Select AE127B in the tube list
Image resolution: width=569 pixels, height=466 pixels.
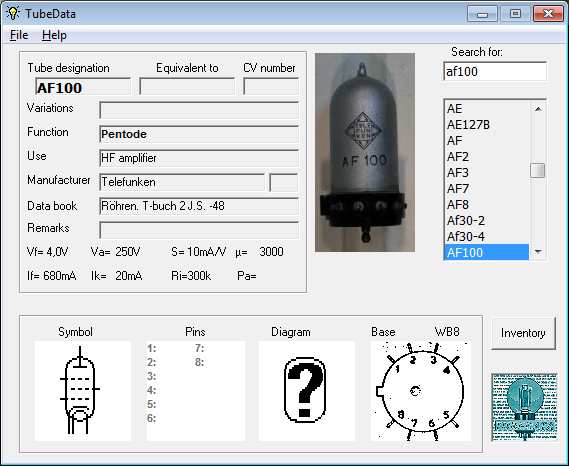coord(486,124)
